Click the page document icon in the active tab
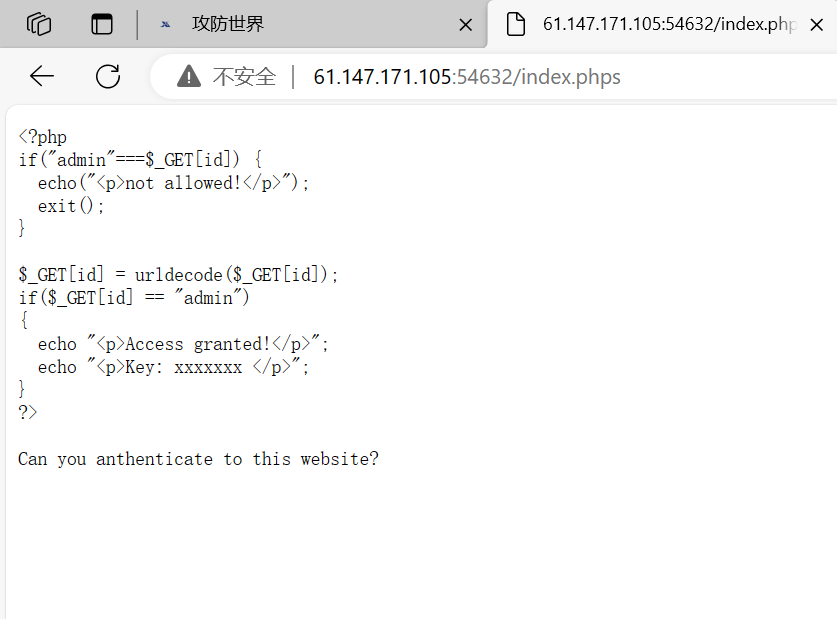 pyautogui.click(x=516, y=24)
